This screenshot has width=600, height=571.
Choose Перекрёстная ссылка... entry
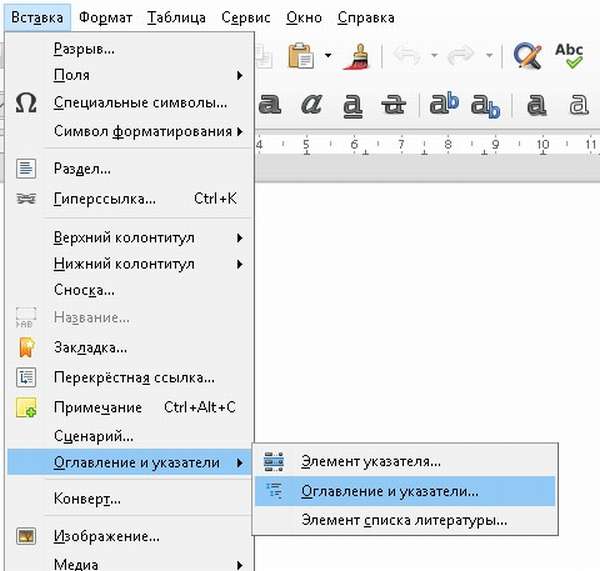tap(129, 378)
